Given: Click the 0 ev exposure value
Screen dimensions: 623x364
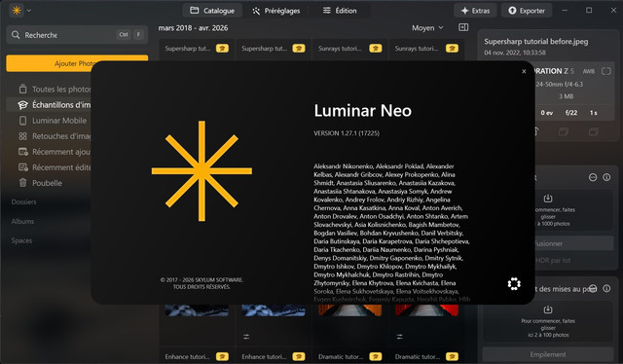Looking at the screenshot, I should tap(547, 113).
